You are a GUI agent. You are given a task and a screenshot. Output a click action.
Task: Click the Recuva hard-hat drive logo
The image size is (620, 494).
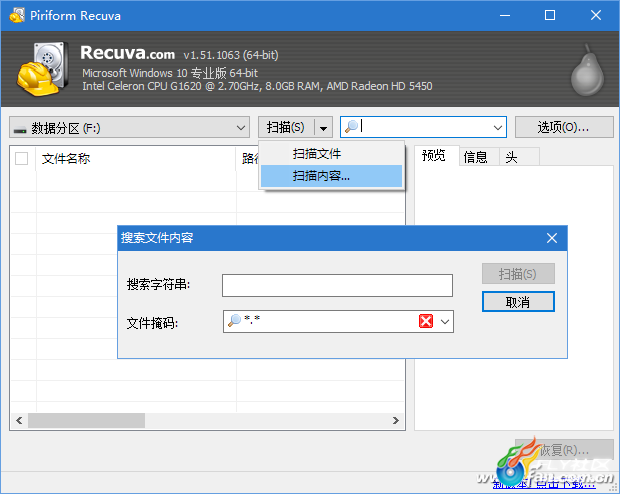pos(42,69)
